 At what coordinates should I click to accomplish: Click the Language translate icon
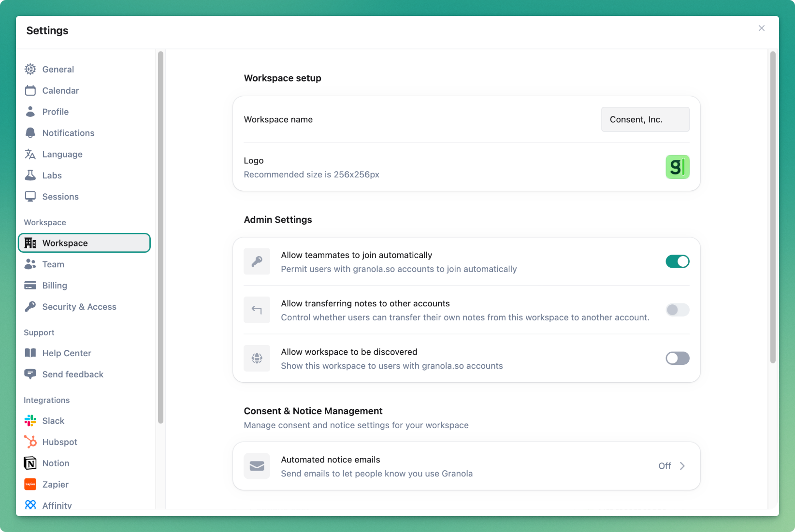[30, 154]
